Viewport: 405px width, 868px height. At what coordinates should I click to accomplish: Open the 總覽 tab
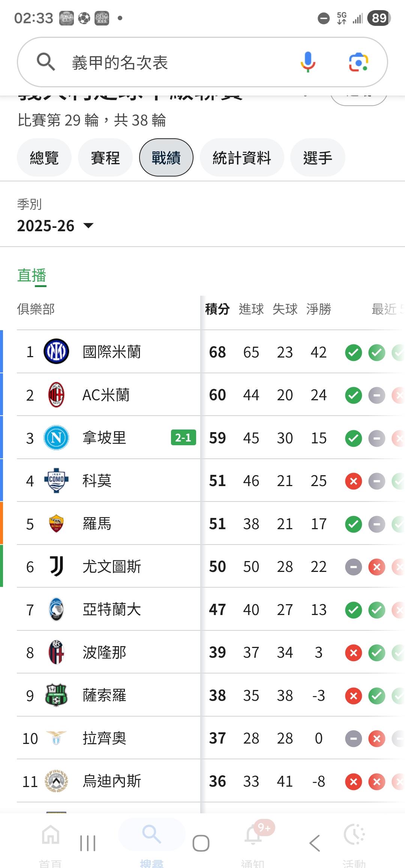(44, 157)
